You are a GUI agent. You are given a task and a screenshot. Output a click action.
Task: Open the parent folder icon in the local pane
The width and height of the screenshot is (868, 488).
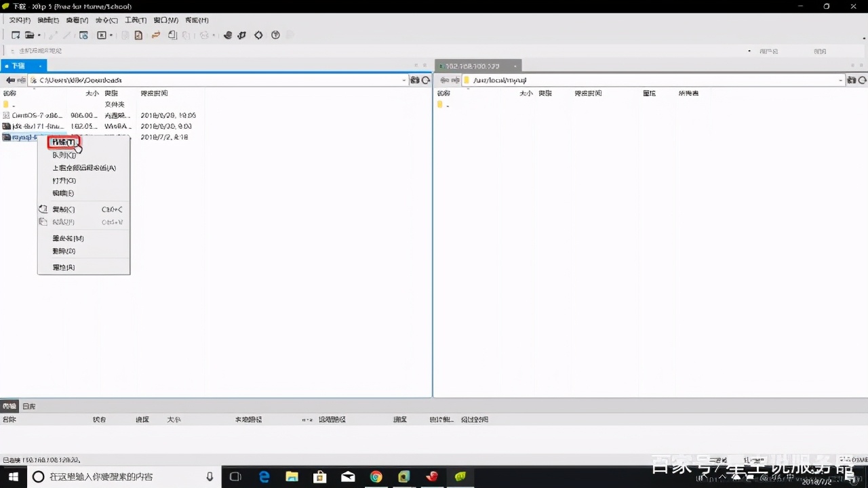(x=7, y=104)
